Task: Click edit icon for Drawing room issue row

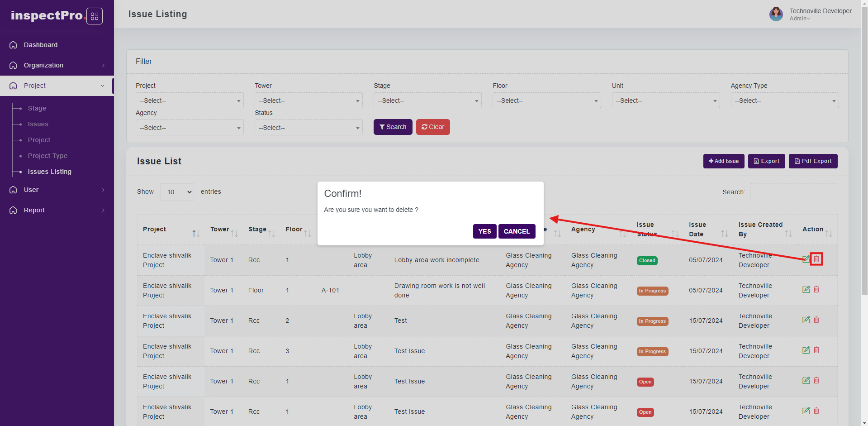Action: 806,289
